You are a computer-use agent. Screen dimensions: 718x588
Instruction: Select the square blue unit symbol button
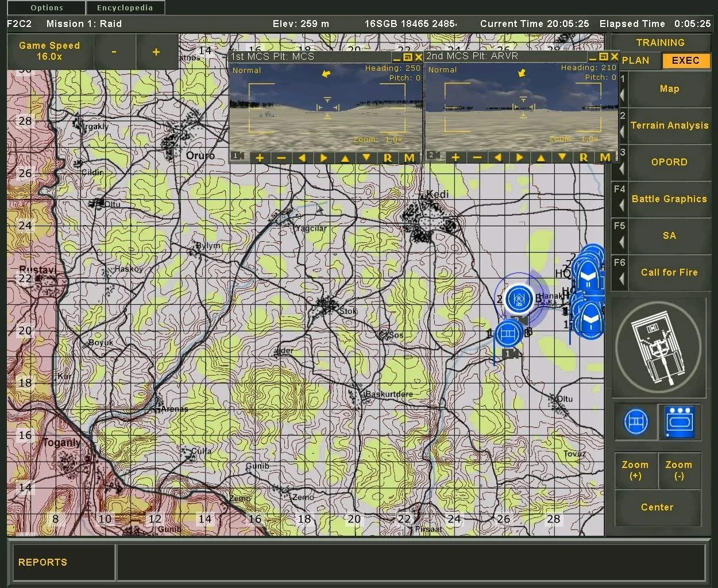pyautogui.click(x=680, y=422)
